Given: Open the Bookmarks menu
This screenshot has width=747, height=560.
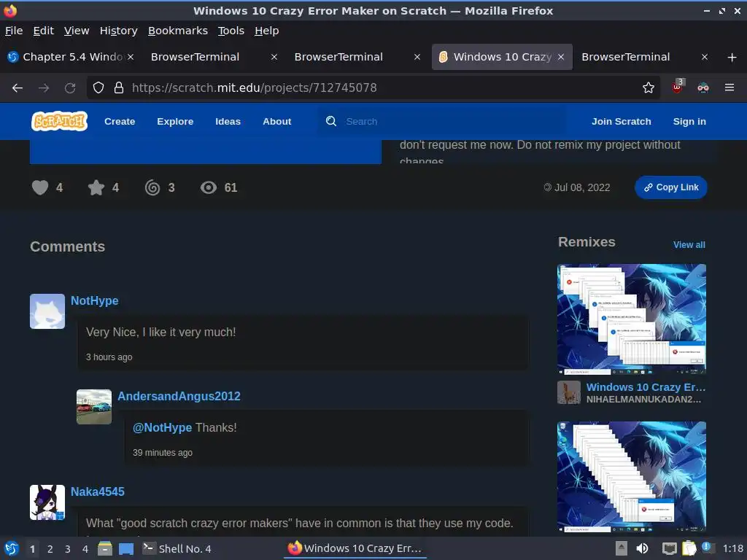Looking at the screenshot, I should click(x=178, y=31).
